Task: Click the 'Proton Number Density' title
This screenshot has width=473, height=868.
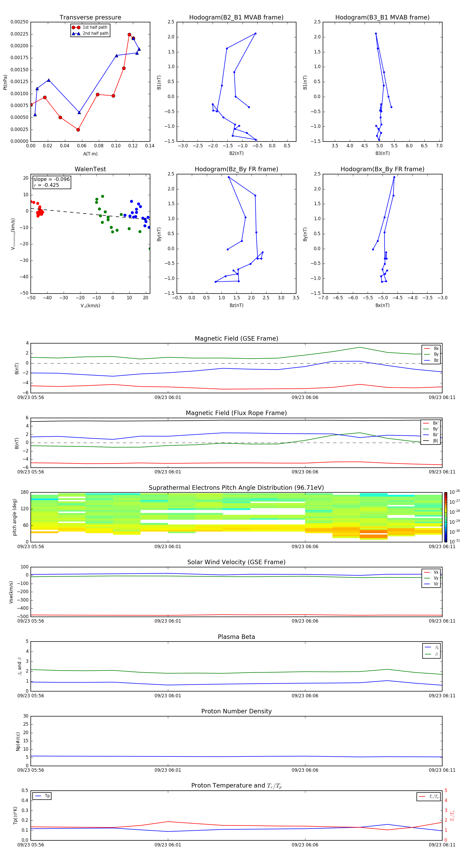Action: click(236, 711)
